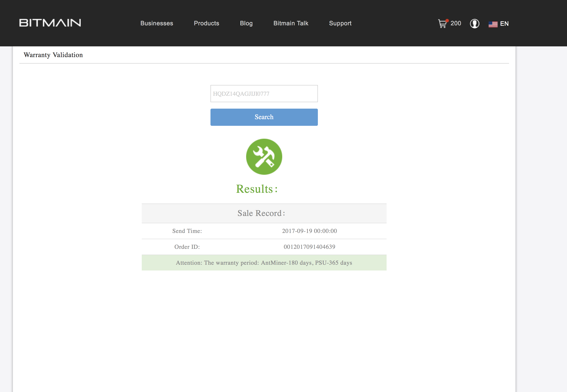Click the user account profile icon
This screenshot has height=392, width=567.
(474, 24)
